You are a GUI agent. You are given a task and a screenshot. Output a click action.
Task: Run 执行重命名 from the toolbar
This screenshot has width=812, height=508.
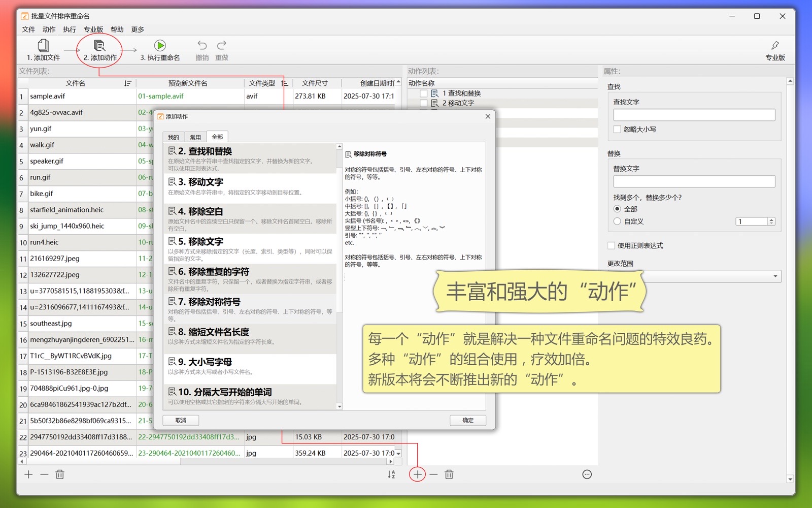coord(160,46)
